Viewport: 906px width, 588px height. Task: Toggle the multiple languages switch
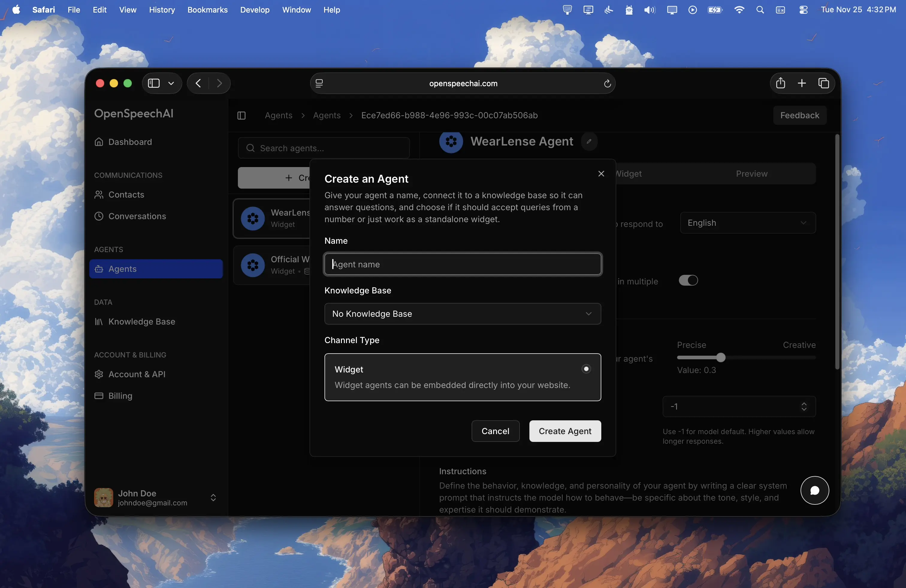[x=688, y=281]
